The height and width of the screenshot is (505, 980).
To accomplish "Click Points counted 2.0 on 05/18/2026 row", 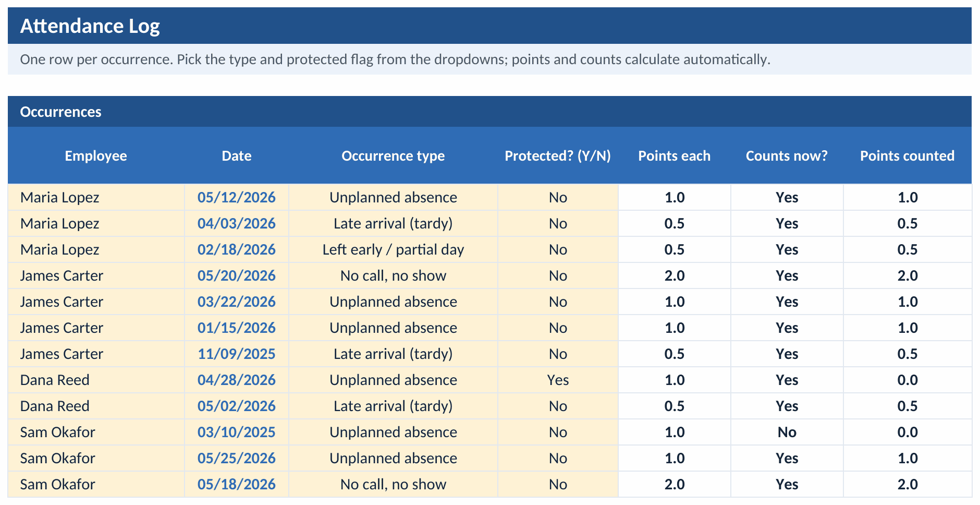I will coord(908,484).
